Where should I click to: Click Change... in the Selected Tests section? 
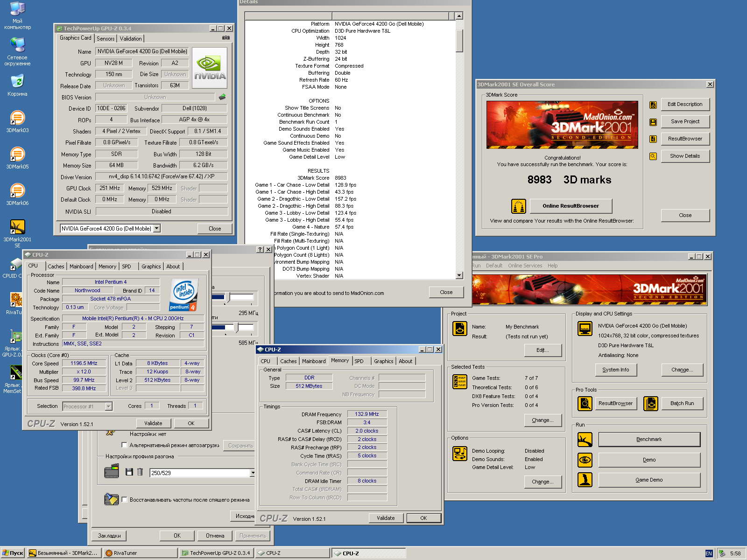[x=543, y=420]
